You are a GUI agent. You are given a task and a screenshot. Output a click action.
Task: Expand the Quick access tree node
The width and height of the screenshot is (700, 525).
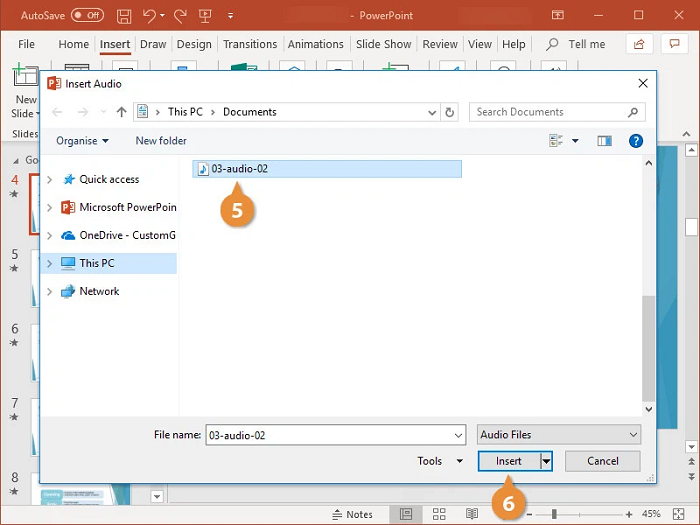coord(50,180)
